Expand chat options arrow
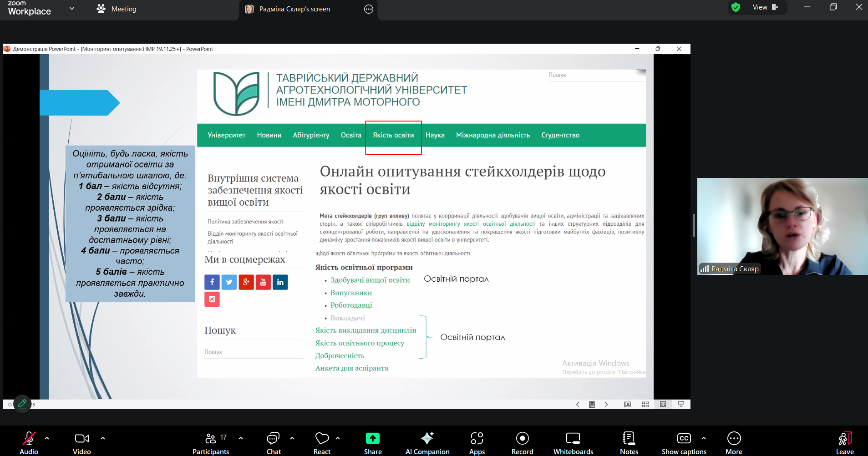The image size is (868, 456). coord(292,438)
